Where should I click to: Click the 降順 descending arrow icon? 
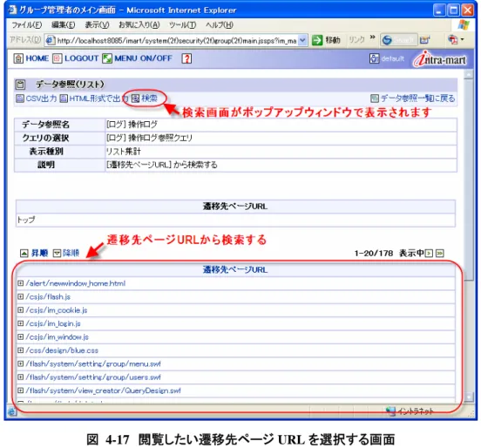point(57,253)
